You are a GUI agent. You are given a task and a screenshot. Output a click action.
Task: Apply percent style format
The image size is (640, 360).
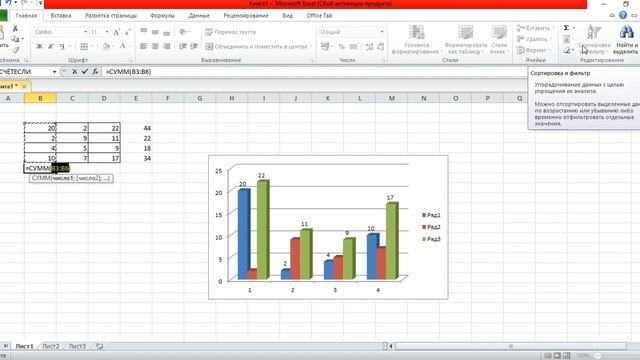[x=342, y=47]
